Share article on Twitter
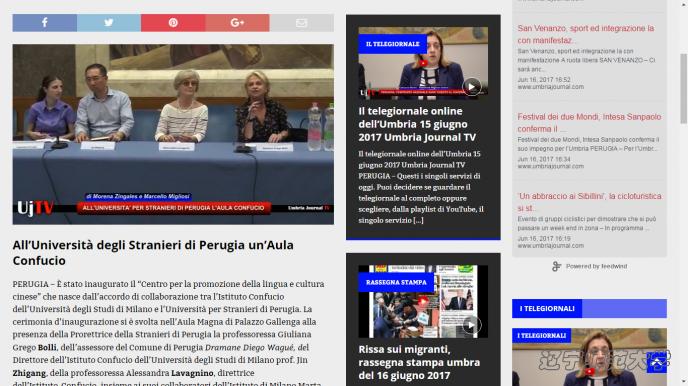This screenshot has width=688, height=386. point(109,23)
